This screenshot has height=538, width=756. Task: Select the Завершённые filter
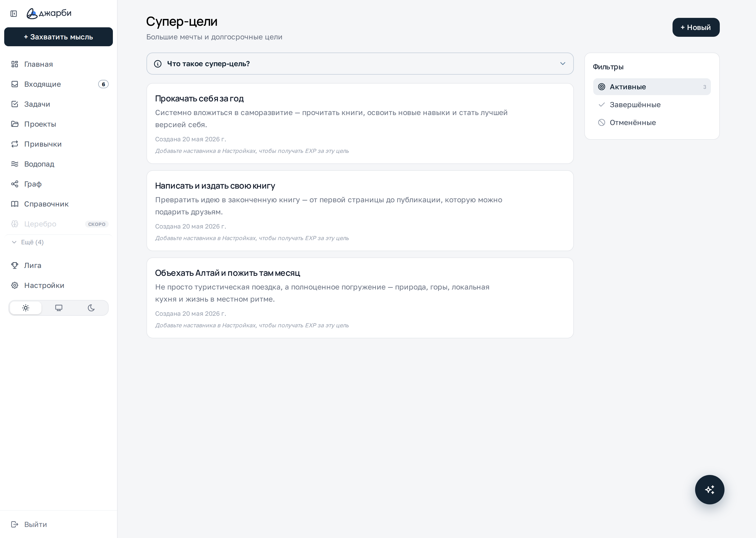[x=652, y=105]
